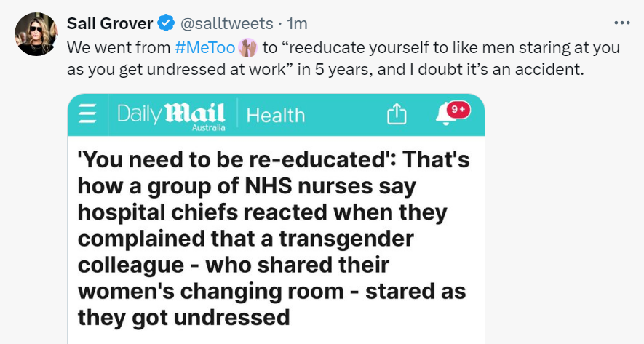
Task: Click the blue verified badge
Action: point(164,24)
